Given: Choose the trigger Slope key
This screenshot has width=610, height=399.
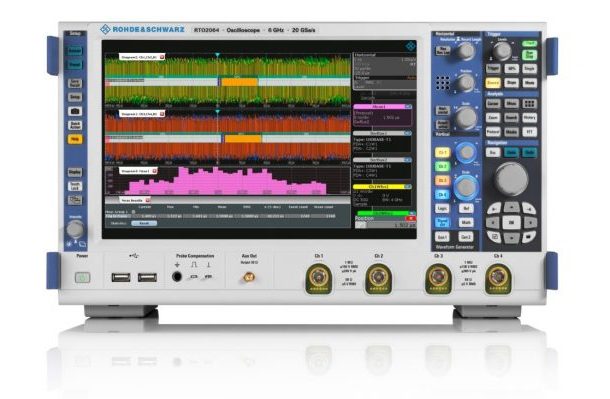Looking at the screenshot, I should 512,83.
